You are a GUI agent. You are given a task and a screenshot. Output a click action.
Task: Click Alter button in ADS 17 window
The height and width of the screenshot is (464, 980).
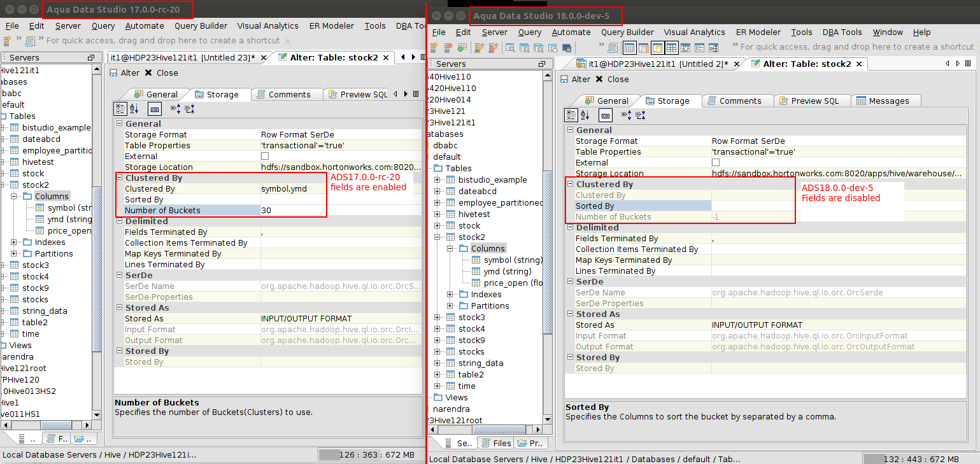125,73
